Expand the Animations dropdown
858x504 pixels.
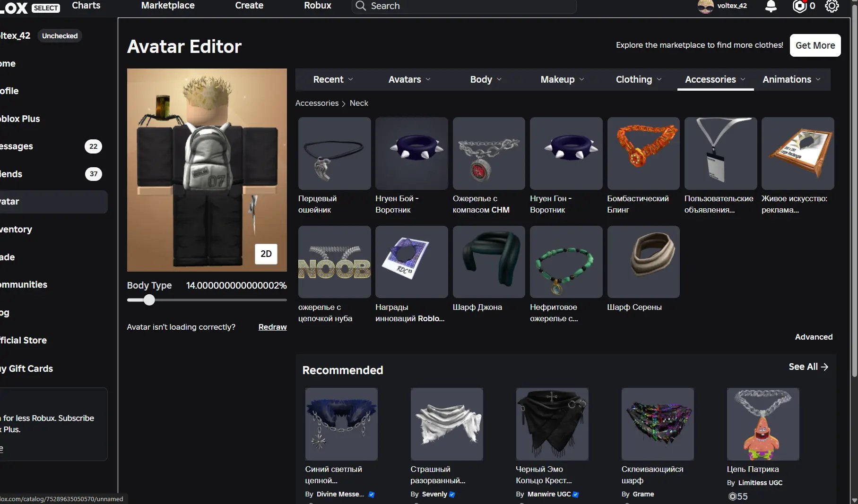pyautogui.click(x=792, y=79)
